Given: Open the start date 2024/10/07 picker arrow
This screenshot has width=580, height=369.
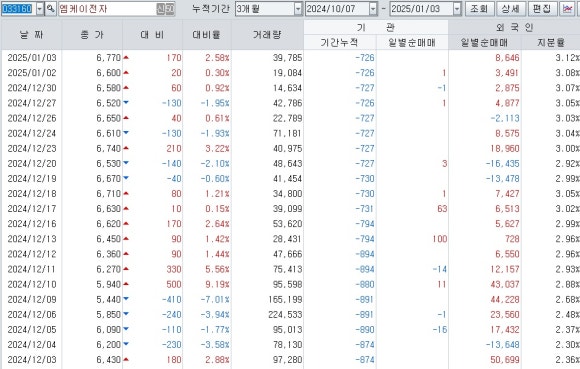Looking at the screenshot, I should [373, 9].
